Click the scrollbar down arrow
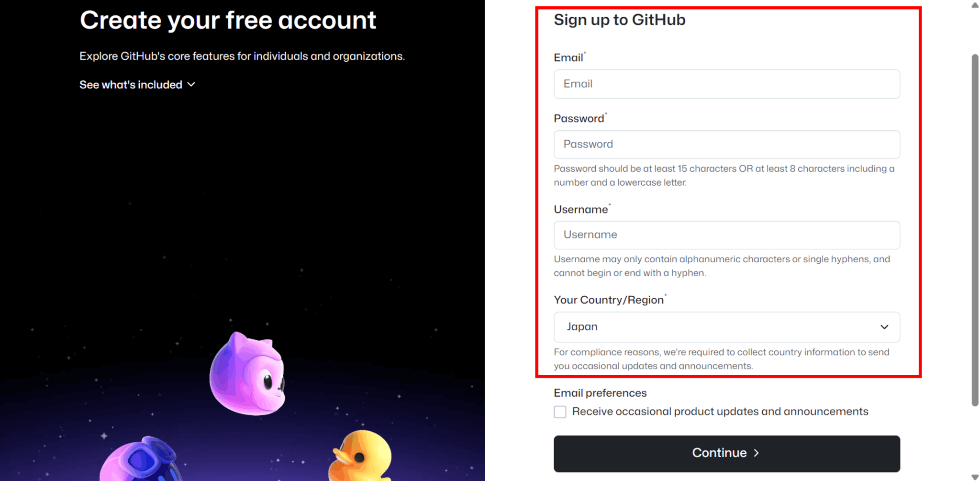Screen dimensions: 980x481 (x=975, y=477)
